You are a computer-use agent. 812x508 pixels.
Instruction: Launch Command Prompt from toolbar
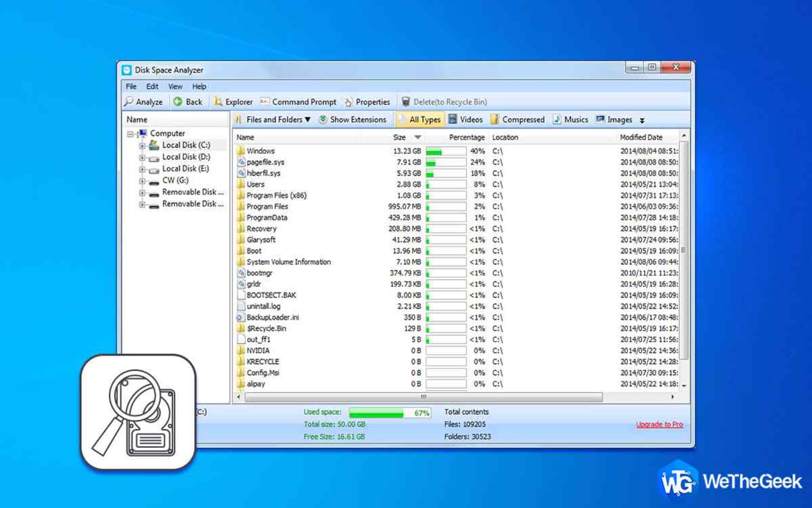(298, 102)
